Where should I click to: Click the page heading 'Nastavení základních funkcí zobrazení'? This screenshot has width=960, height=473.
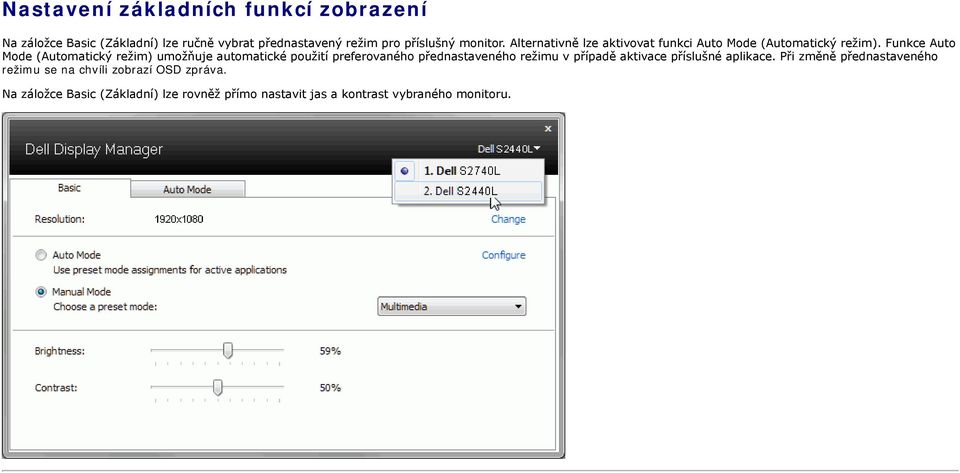point(215,10)
